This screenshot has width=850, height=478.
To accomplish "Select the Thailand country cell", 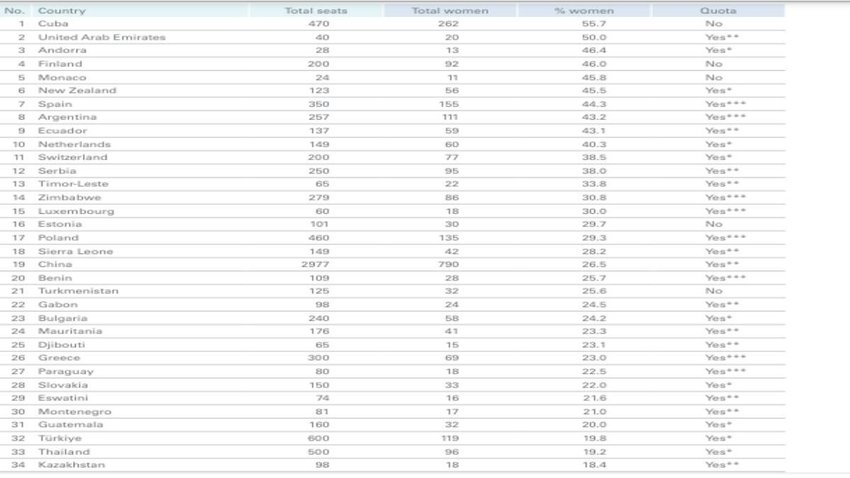I will click(x=64, y=450).
